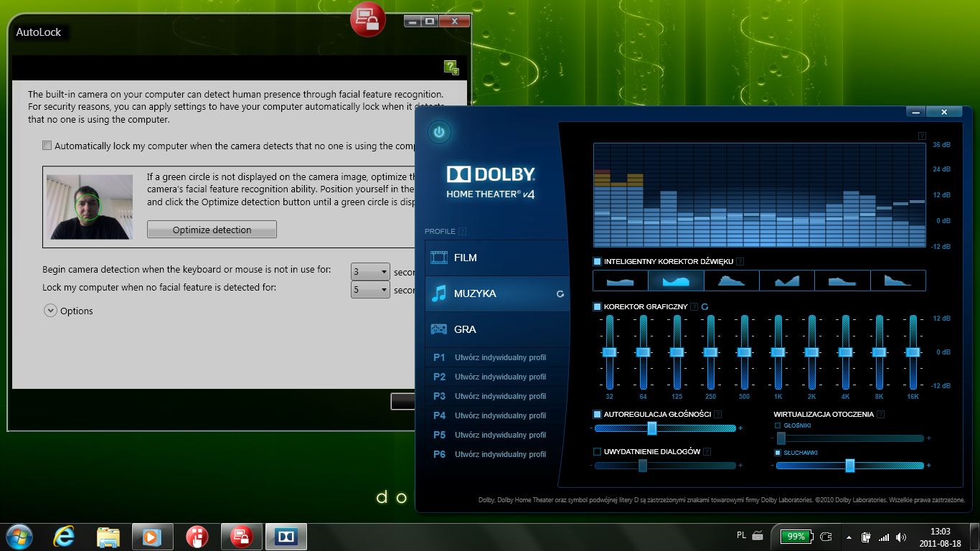Viewport: 980px width, 551px height.
Task: Click the Uwydatnienie Dialogów slider handle
Action: coord(643,466)
